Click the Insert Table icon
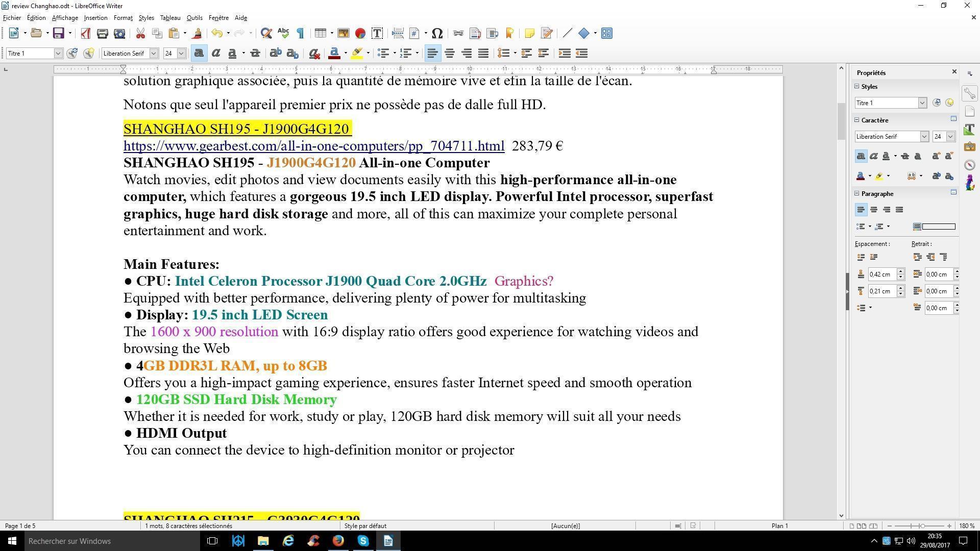The image size is (980, 551). [320, 34]
